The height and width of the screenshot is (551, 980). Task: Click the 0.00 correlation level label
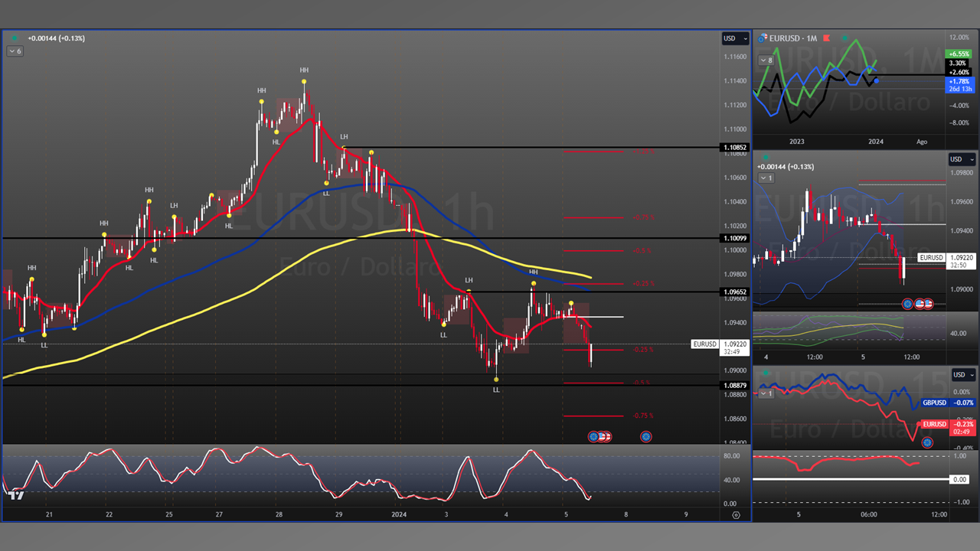pos(959,479)
